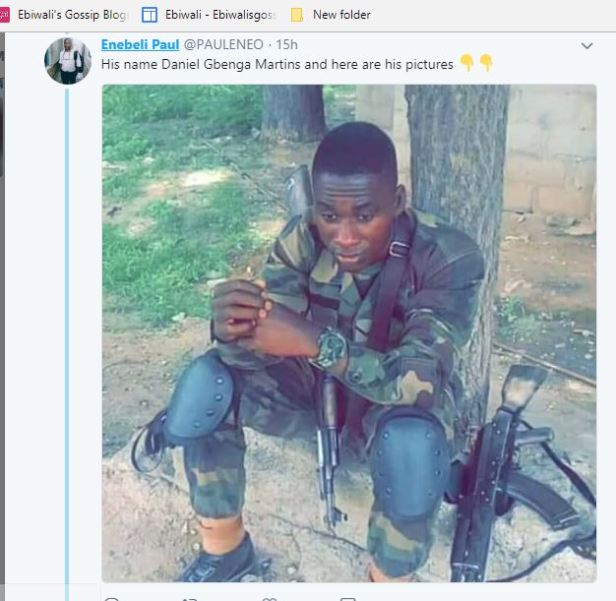616x601 pixels.
Task: Open the Ebiwali's Gossip Blog bookmark
Action: (72, 15)
